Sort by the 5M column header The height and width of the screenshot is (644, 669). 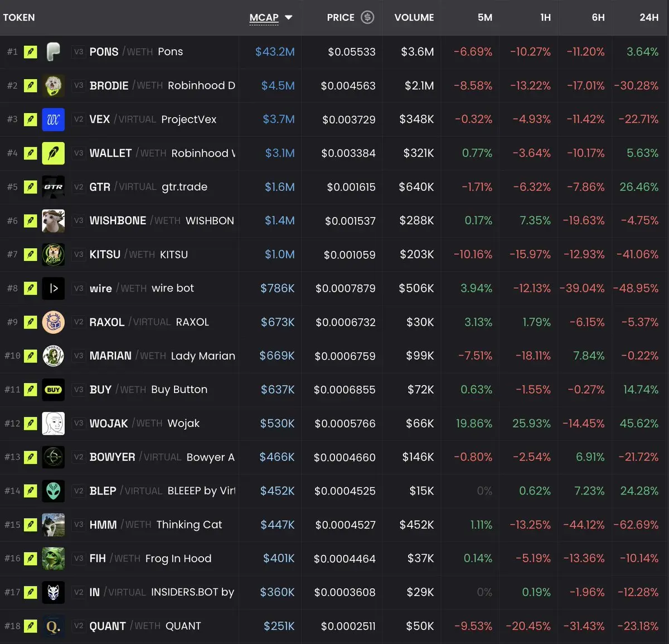[485, 17]
